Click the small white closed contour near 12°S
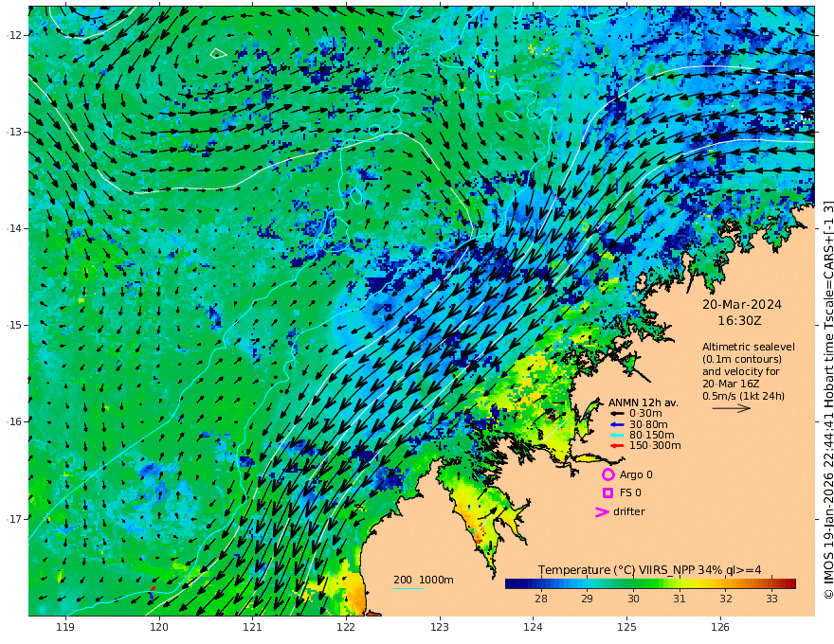Image resolution: width=834 pixels, height=644 pixels. [x=218, y=53]
